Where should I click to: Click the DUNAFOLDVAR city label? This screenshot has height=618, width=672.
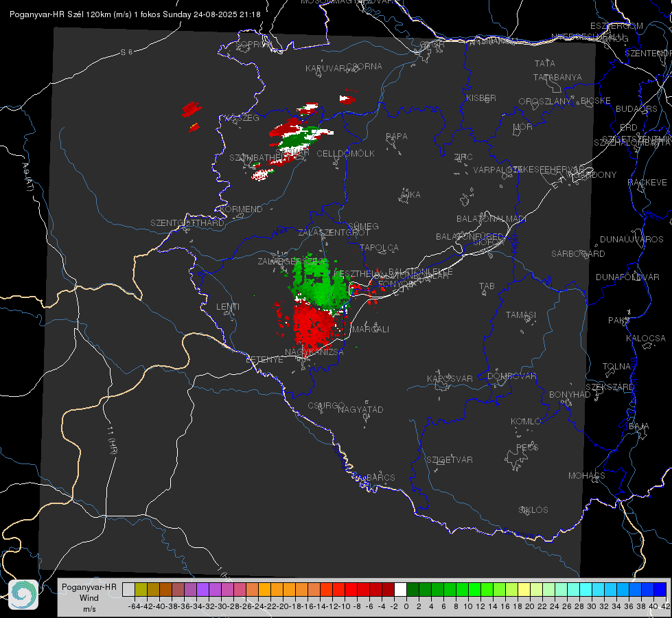[627, 277]
